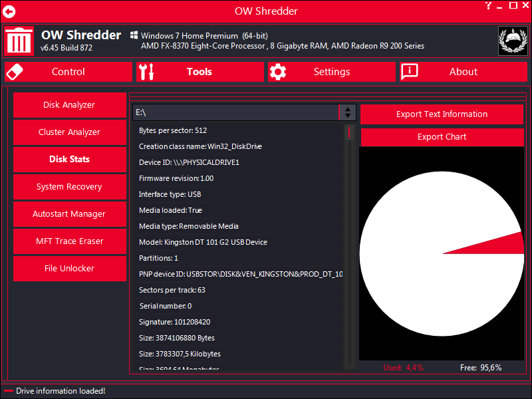Select 'Device ID: \\.\PHYSICALDRIVE1' row

(238, 162)
